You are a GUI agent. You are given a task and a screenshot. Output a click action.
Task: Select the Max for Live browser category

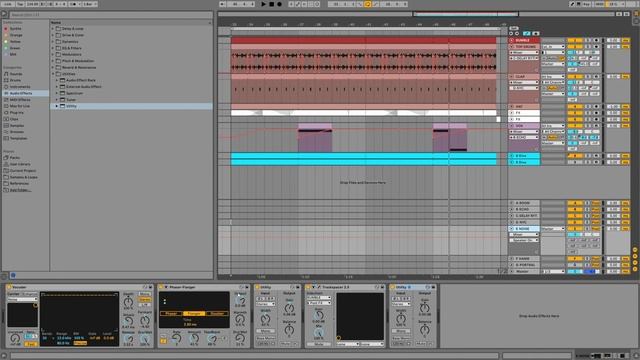coord(20,106)
